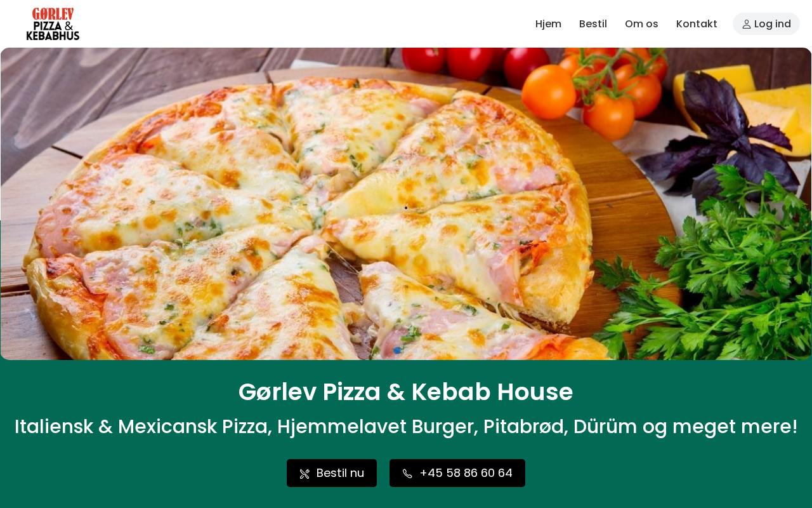The image size is (812, 508).
Task: Click the Gørlev Pizza & Kebabhus logo
Action: tap(53, 24)
